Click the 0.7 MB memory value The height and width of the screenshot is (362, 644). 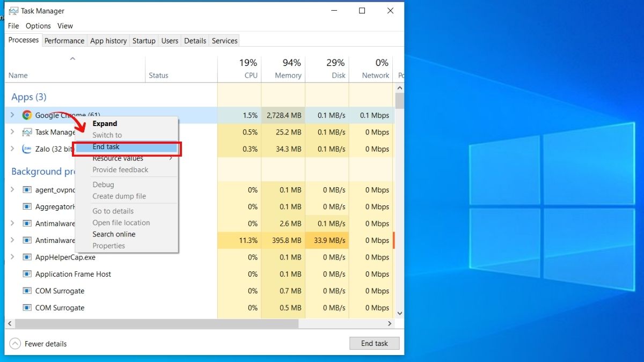tap(290, 291)
